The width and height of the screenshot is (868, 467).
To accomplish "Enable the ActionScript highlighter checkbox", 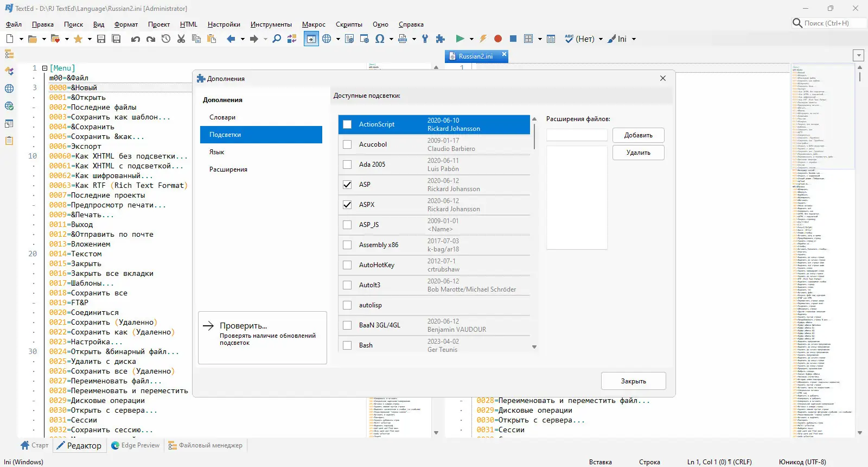I will coord(347,124).
